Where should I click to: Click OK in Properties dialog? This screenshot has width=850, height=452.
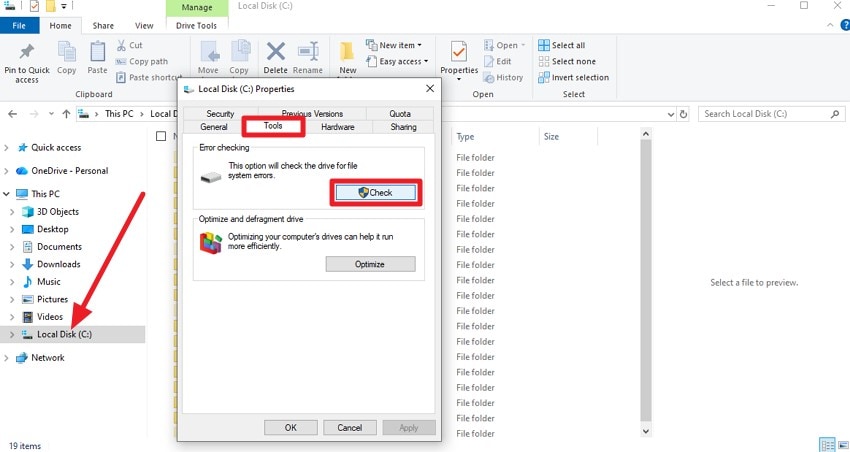click(x=291, y=427)
